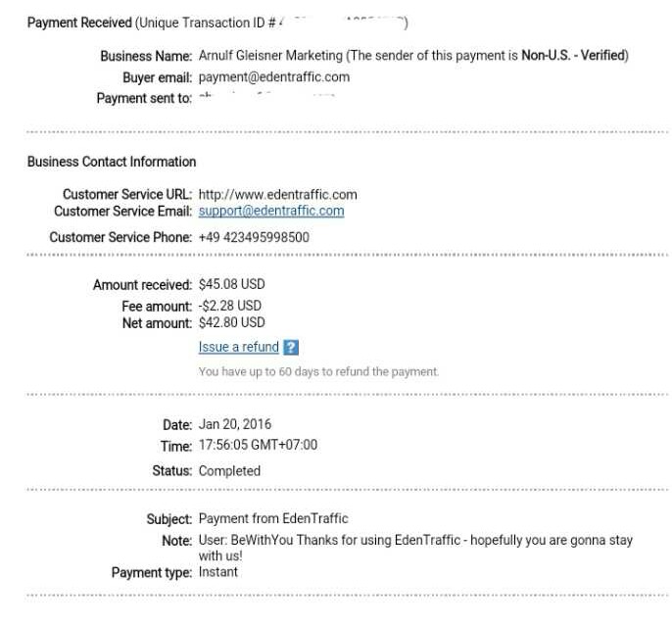Click the buyer email payment@edentraffic.com

273,77
